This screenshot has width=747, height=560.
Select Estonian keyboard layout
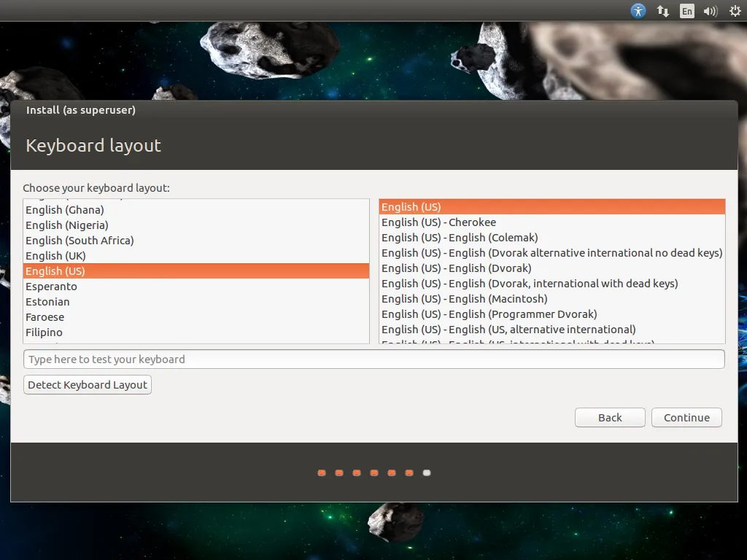[x=47, y=302]
